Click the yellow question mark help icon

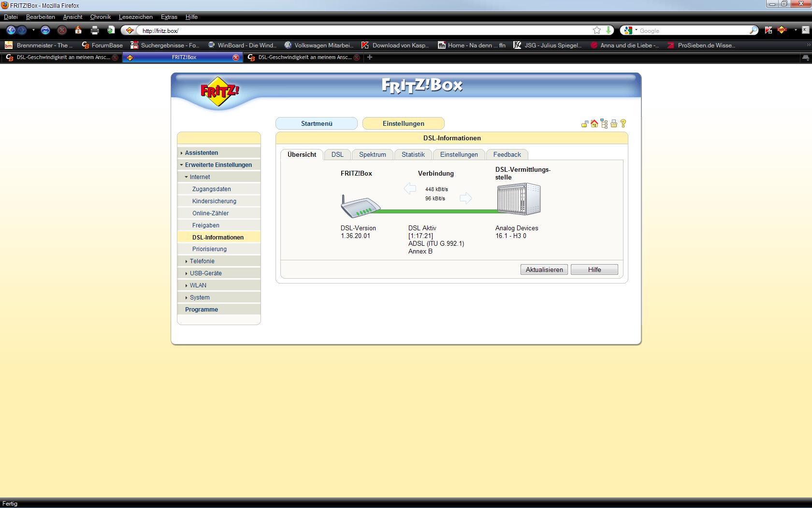point(623,124)
